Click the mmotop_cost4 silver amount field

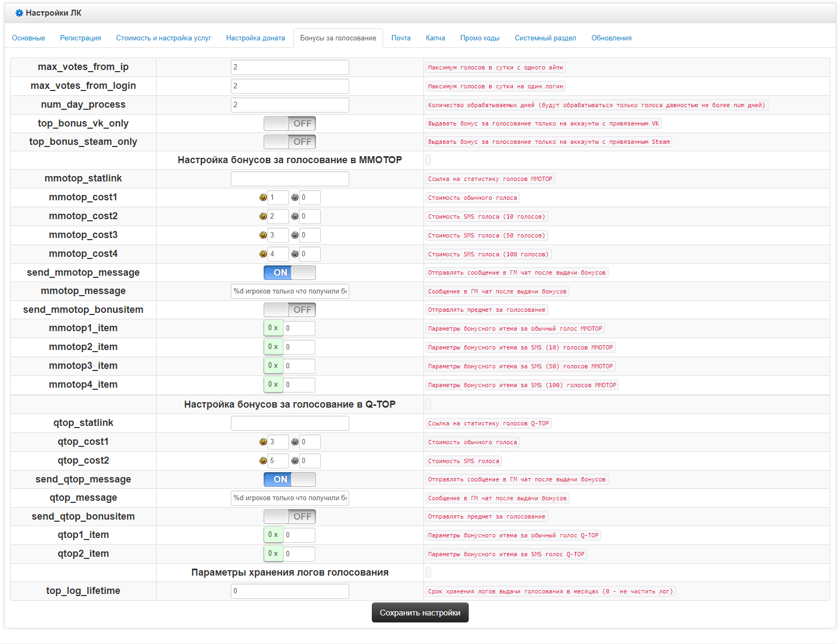[310, 254]
